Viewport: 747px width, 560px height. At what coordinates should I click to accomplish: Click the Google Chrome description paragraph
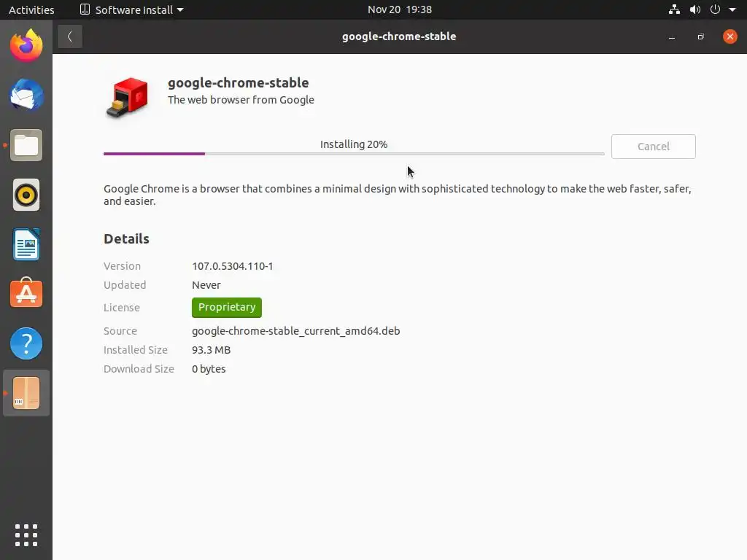(398, 195)
